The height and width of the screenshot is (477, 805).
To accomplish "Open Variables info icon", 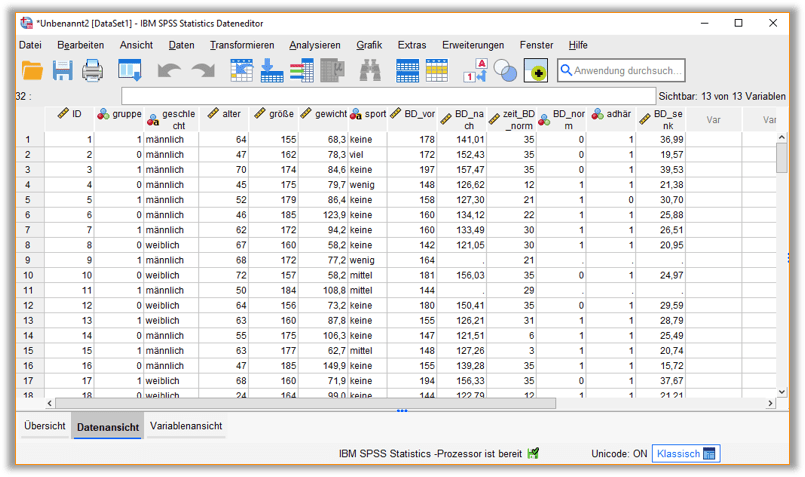I will [301, 70].
